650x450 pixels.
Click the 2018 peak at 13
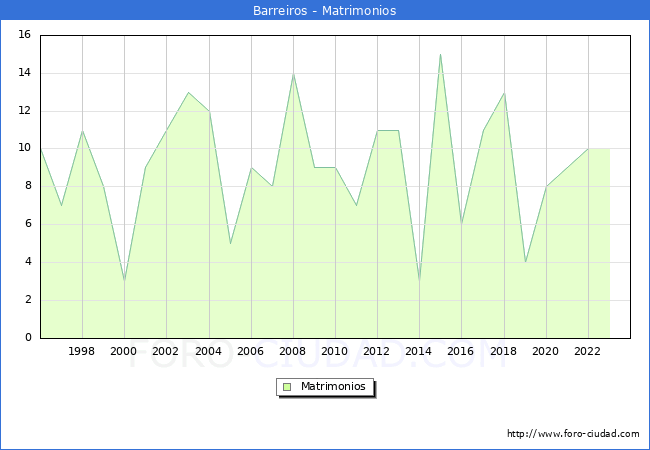tap(504, 92)
